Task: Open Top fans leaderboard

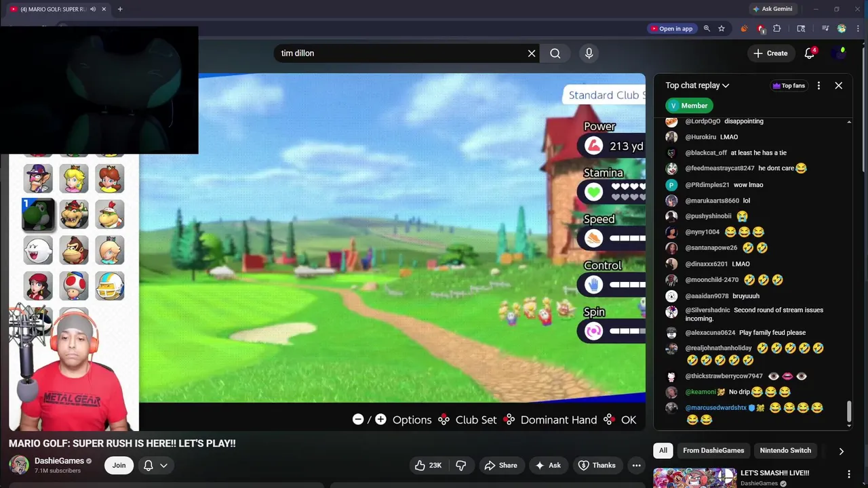Action: pos(789,85)
